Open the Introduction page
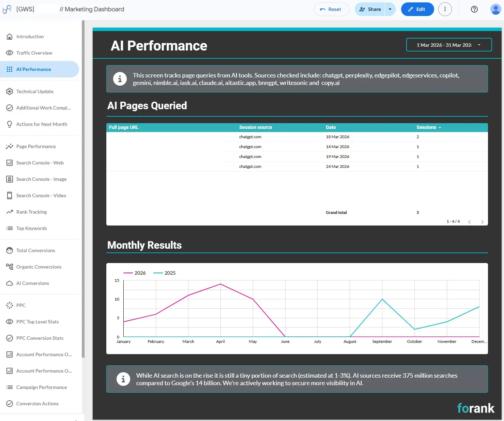Viewport: 504px width, 421px height. coord(40,37)
